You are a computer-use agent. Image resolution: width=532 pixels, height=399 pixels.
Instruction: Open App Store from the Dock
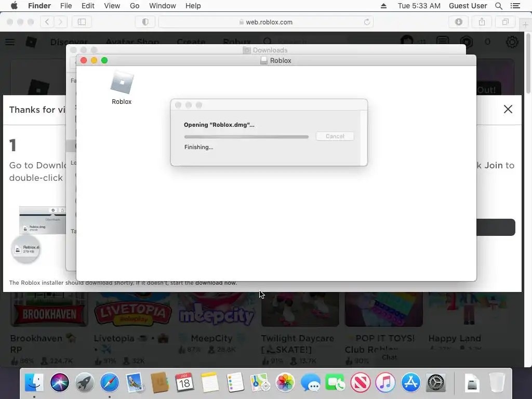point(410,382)
